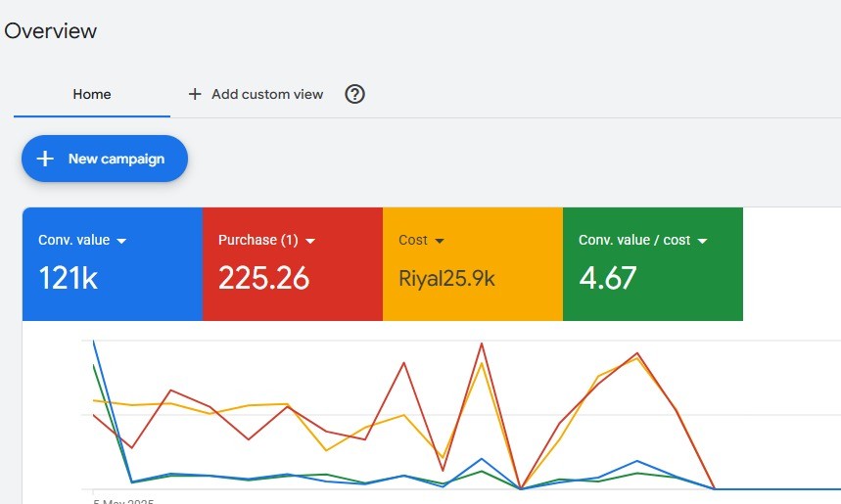Select the 225.26 figure in red card
This screenshot has height=504, width=841.
263,279
